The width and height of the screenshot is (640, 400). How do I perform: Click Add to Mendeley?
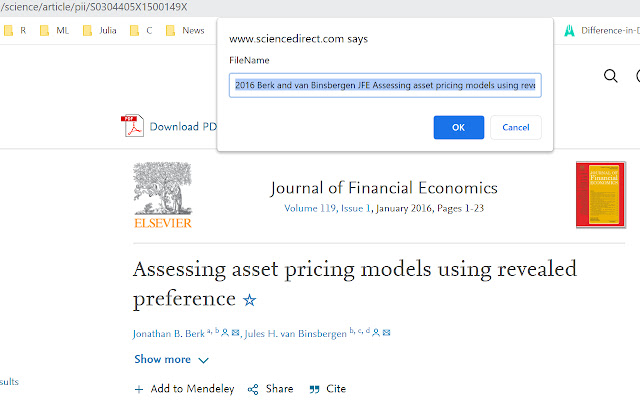[184, 389]
